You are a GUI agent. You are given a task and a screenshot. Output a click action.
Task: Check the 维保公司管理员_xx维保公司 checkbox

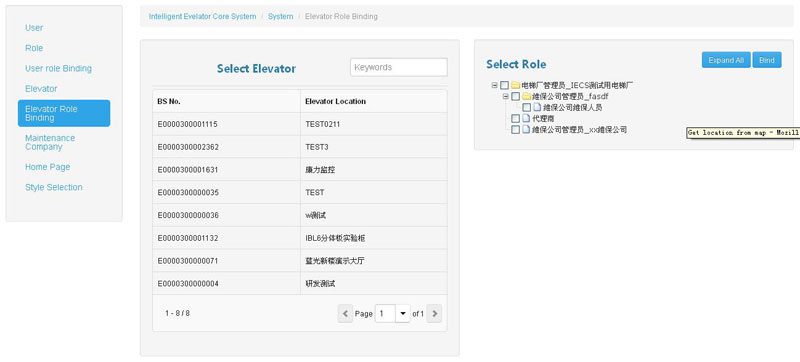[516, 130]
